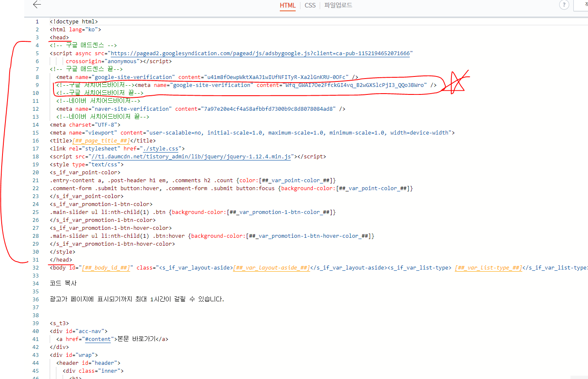Viewport: 588px width, 379px height.
Task: Click the [##_page_title_##] placeholder
Action: 101,141
